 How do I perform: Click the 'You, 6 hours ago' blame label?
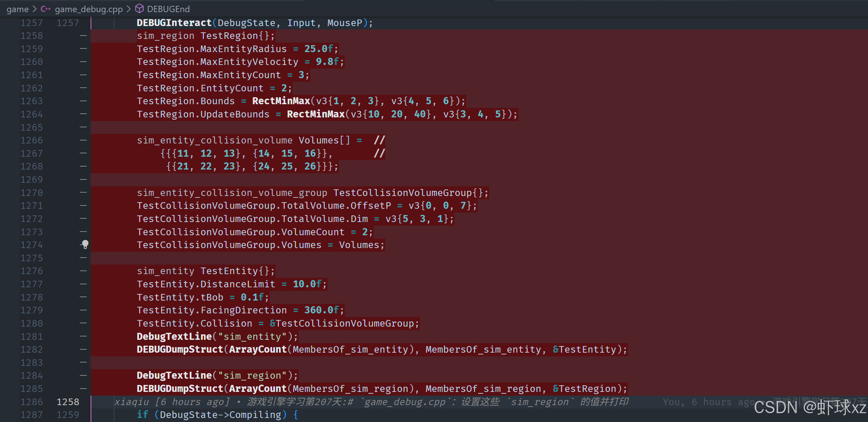click(x=708, y=402)
